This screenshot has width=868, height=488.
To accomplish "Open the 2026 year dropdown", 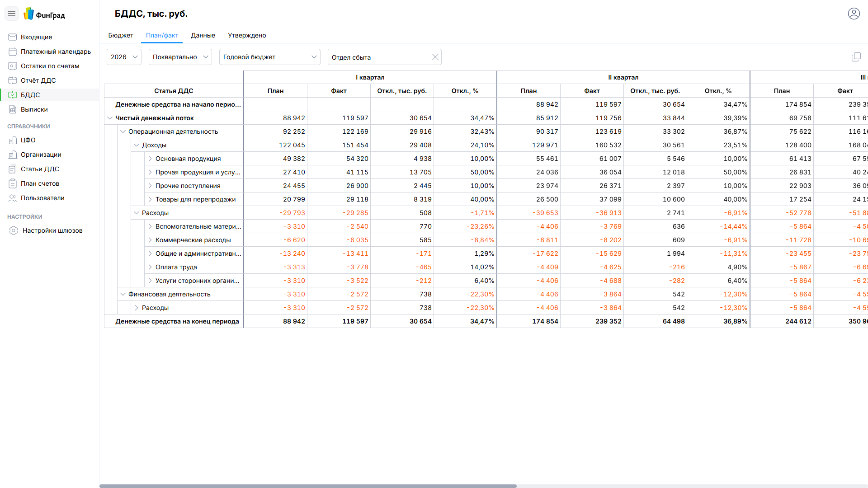I will tap(124, 57).
